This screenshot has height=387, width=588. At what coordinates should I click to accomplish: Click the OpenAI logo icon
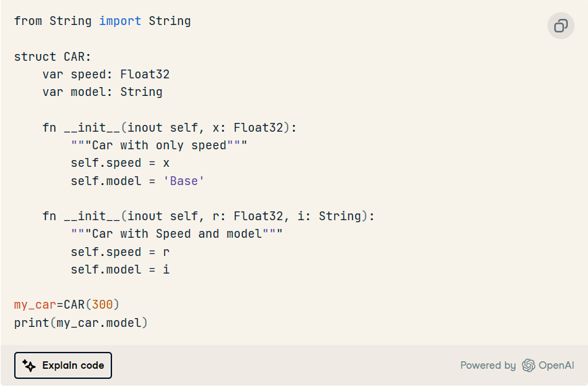point(529,365)
